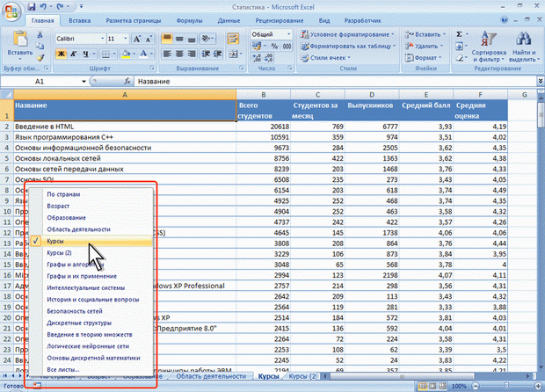The width and height of the screenshot is (545, 392).
Task: Open the fill color bucket swatch
Action: coord(127,54)
